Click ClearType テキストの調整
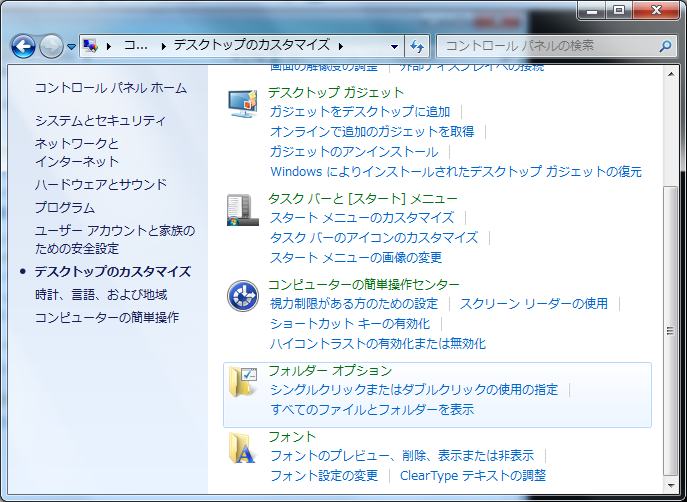Viewport: 687px width, 502px height. click(x=473, y=476)
